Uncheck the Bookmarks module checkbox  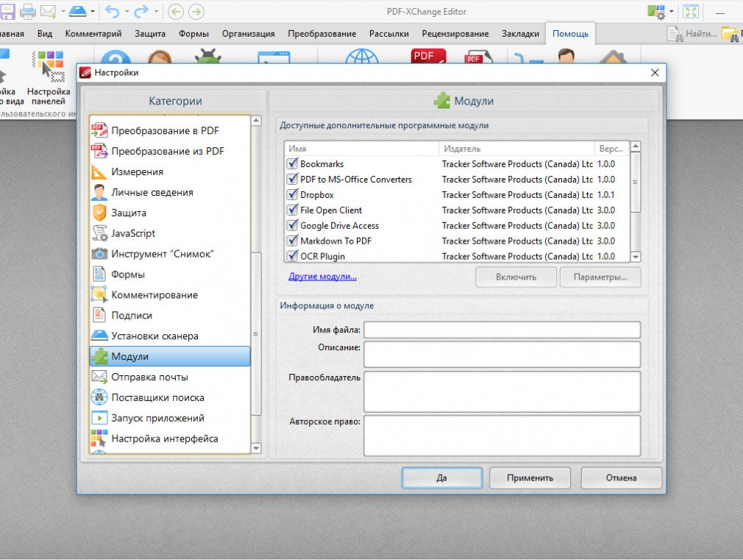coord(292,163)
